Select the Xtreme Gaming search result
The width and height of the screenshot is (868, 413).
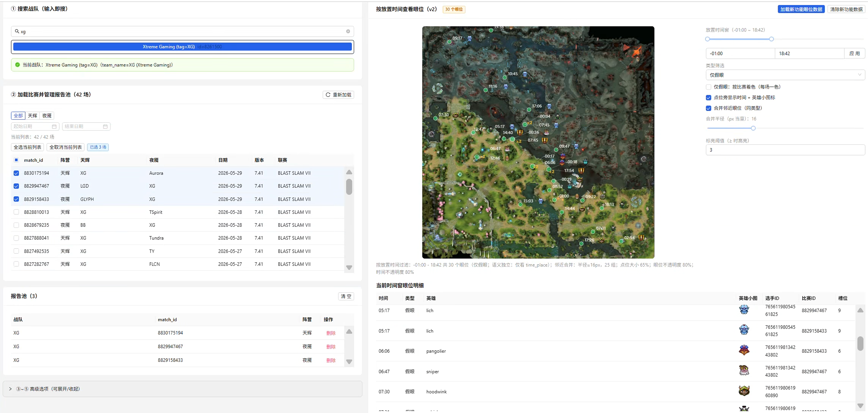(182, 47)
